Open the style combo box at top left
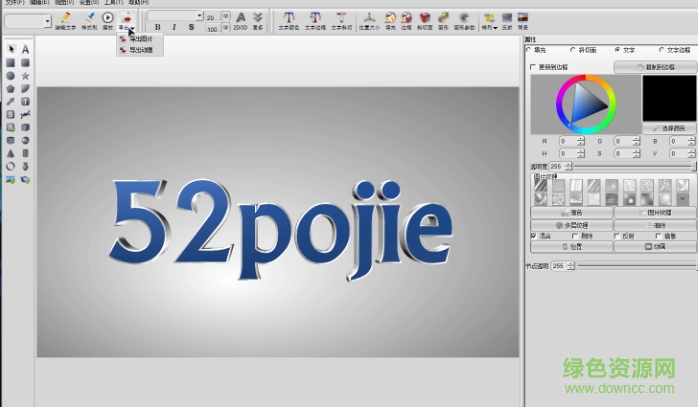698x407 pixels. tap(28, 20)
